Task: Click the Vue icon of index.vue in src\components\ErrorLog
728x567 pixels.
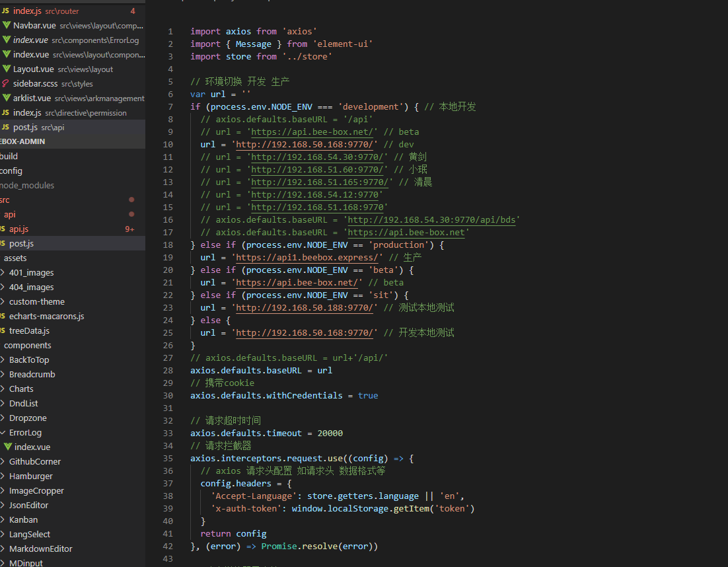Action: click(6, 40)
